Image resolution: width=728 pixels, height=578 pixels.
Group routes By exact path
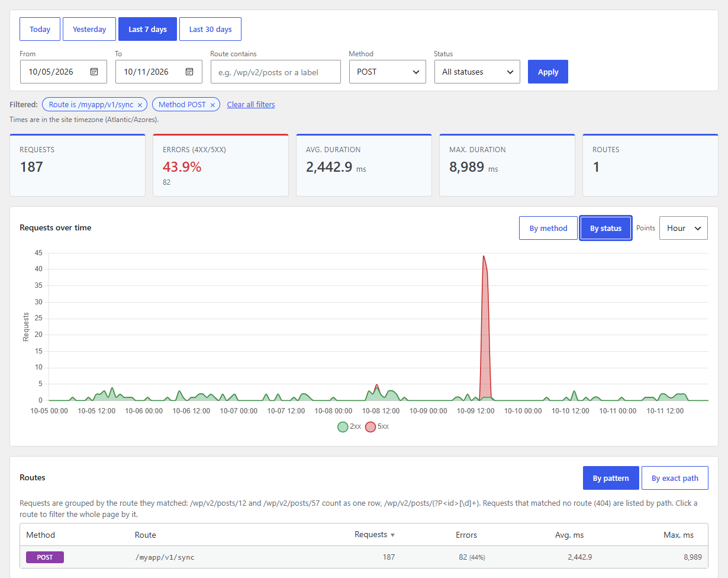(x=675, y=478)
